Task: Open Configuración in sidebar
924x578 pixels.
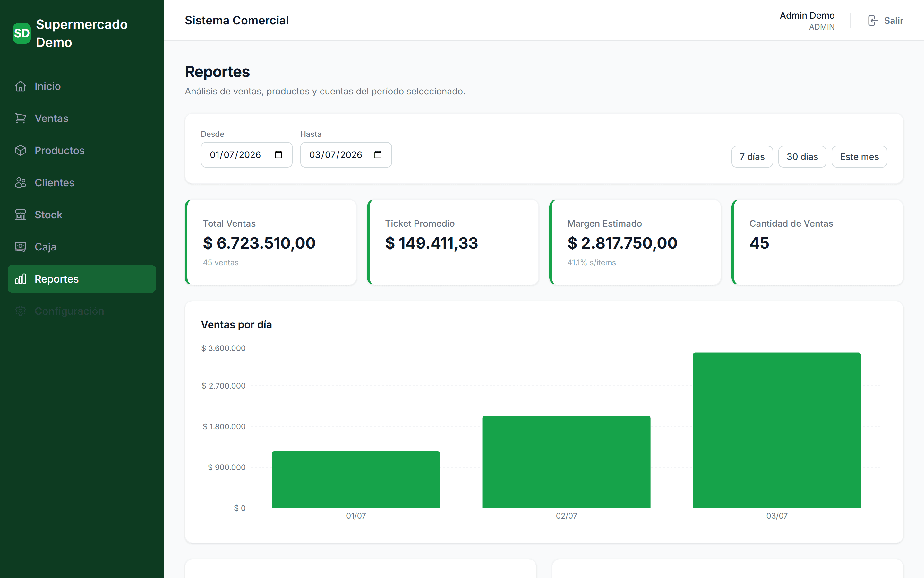Action: click(x=82, y=311)
